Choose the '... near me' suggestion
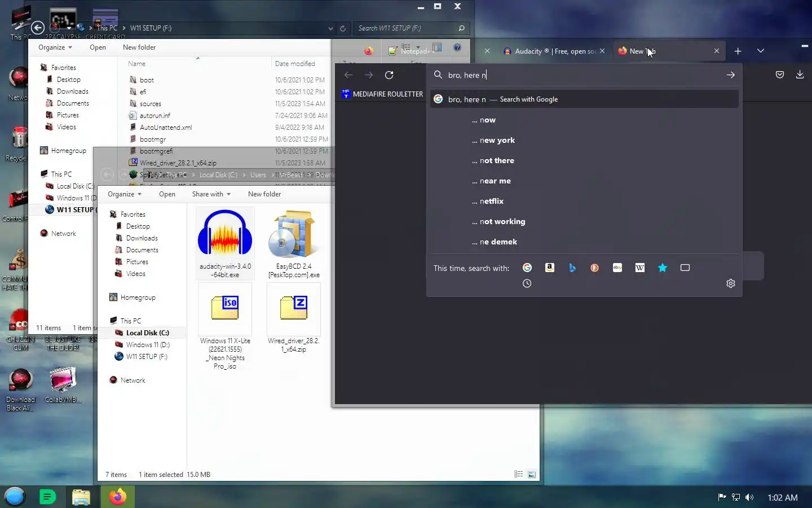The image size is (812, 508). click(584, 181)
